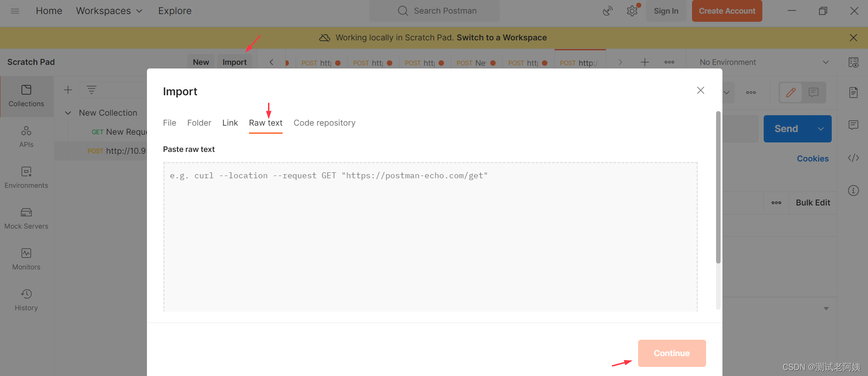The height and width of the screenshot is (376, 868).
Task: Click inside the Paste raw text area
Action: pos(430,237)
